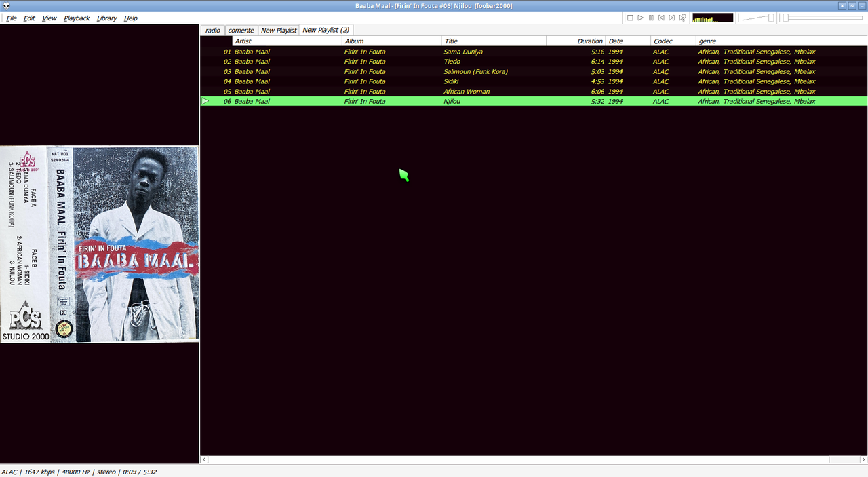The image size is (868, 477).
Task: Open the Playback menu
Action: [77, 18]
